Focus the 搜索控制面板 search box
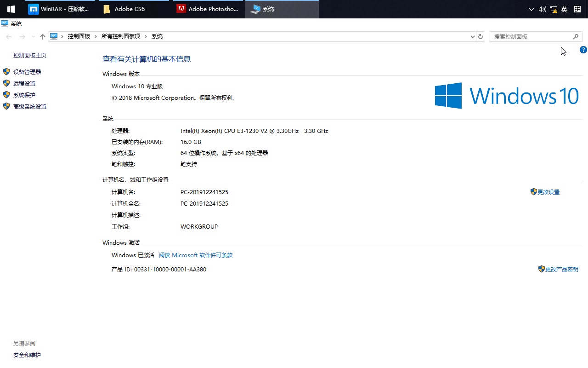 (x=536, y=36)
